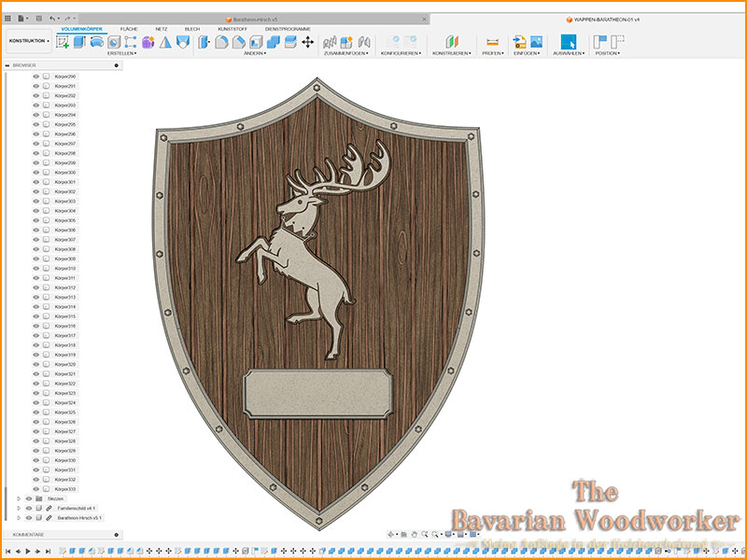Viewport: 747px width, 560px height.
Task: Choose the Fillet tool icon
Action: [x=221, y=42]
